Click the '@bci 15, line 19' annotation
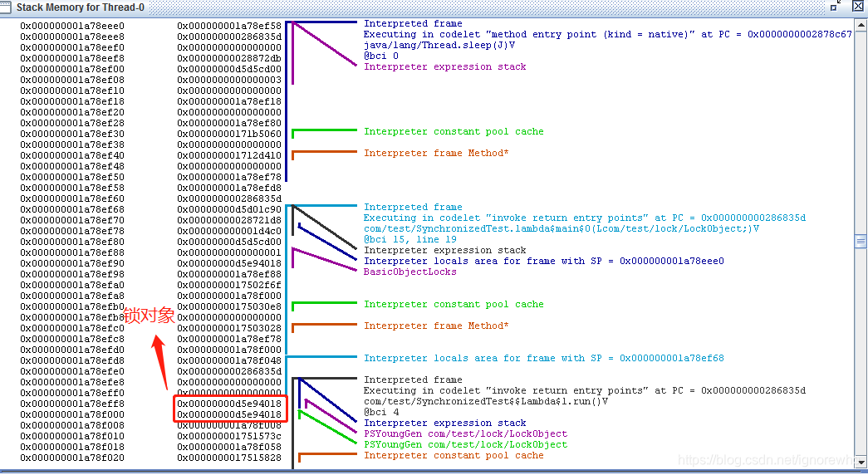The image size is (868, 475). tap(410, 239)
